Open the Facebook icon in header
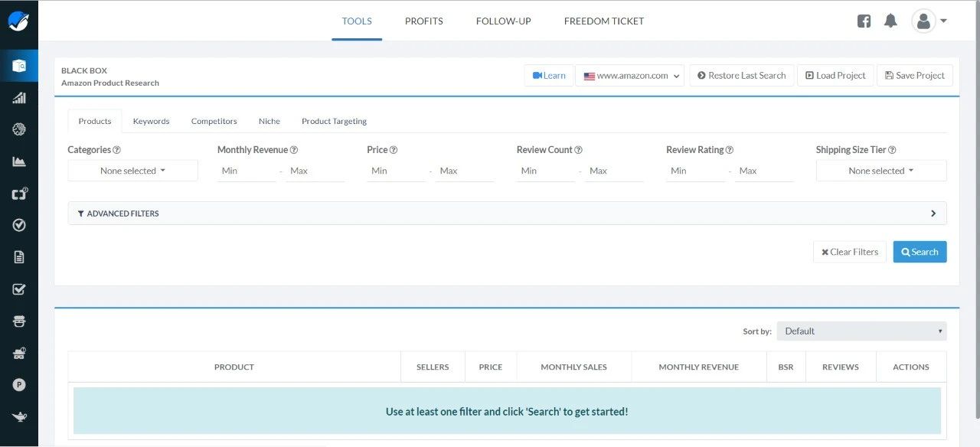 864,21
